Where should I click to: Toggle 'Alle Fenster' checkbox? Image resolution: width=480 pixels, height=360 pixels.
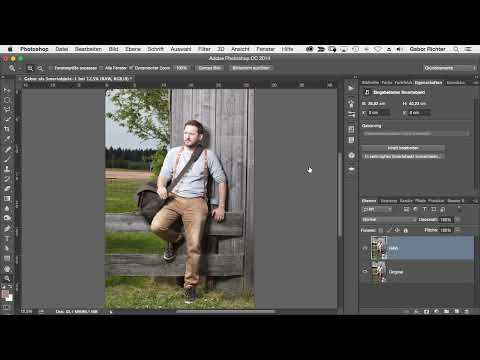click(101, 68)
